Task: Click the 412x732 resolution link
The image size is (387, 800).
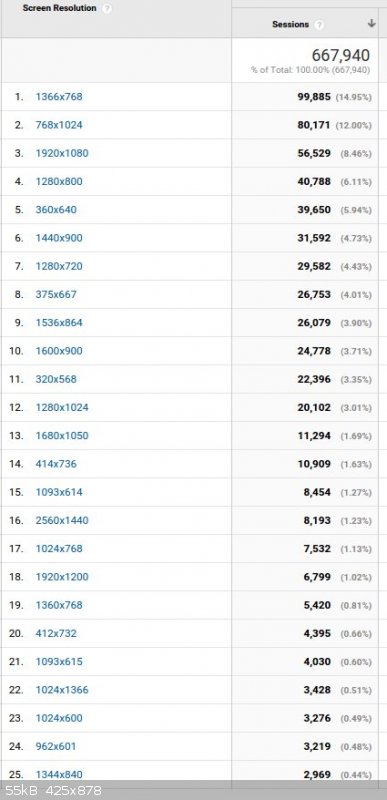Action: (x=56, y=633)
